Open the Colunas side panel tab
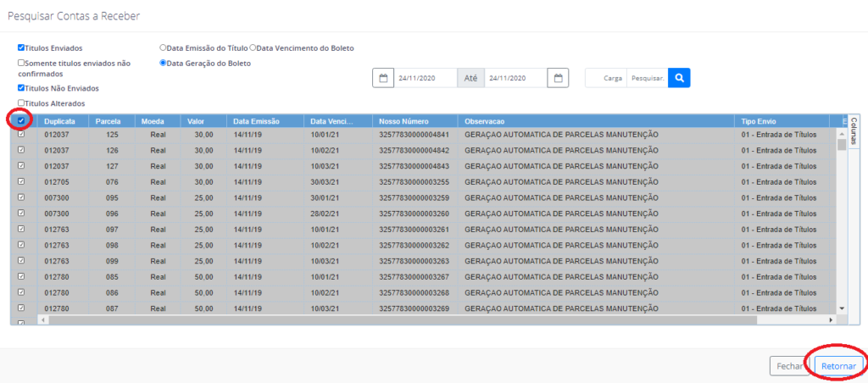Viewport: 868px width, 383px height. (x=853, y=130)
